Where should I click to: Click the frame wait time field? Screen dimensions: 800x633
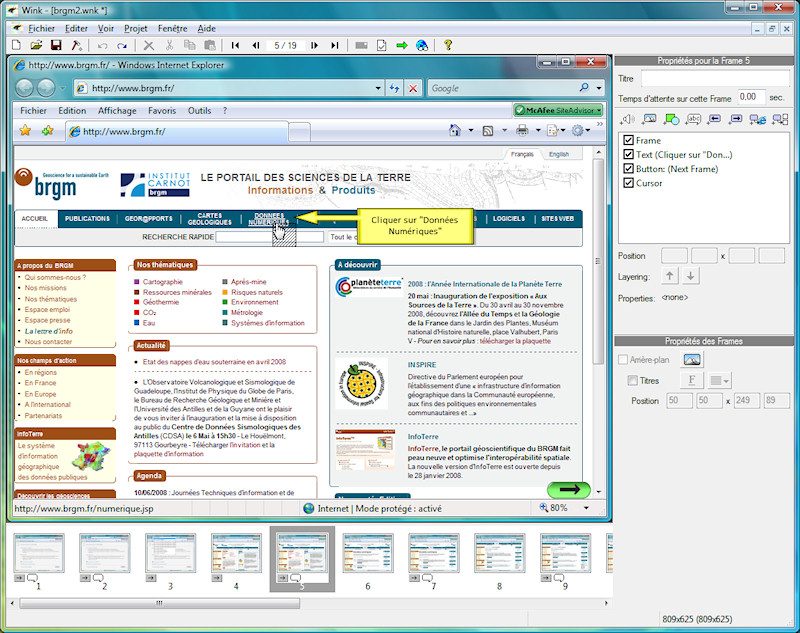pos(752,97)
